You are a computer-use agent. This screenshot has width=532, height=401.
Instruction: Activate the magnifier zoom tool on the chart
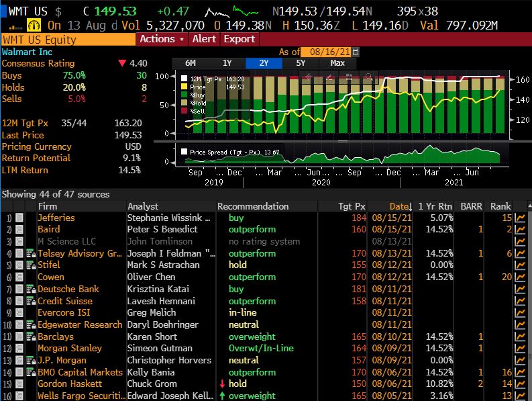(x=369, y=77)
